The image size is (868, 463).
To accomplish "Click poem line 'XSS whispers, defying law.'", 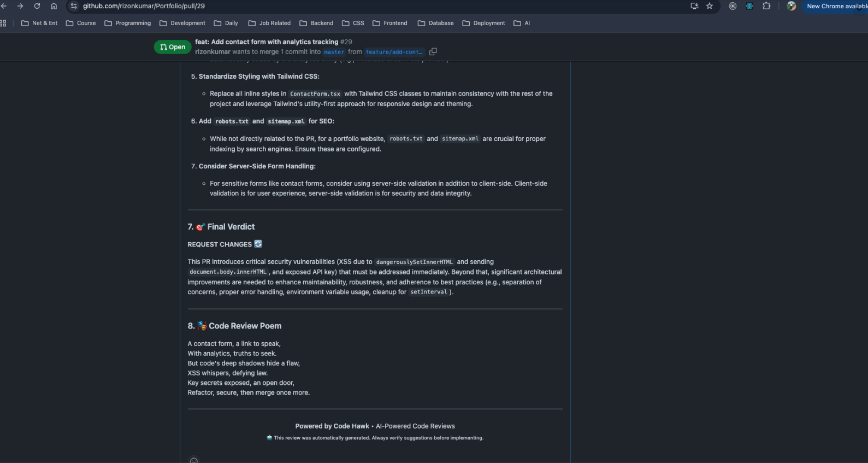I will pos(228,373).
